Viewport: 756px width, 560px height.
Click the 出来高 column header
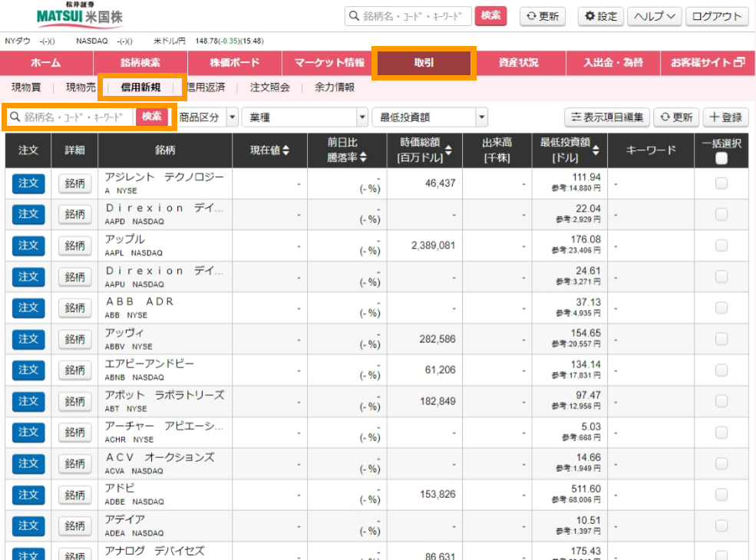pyautogui.click(x=497, y=150)
